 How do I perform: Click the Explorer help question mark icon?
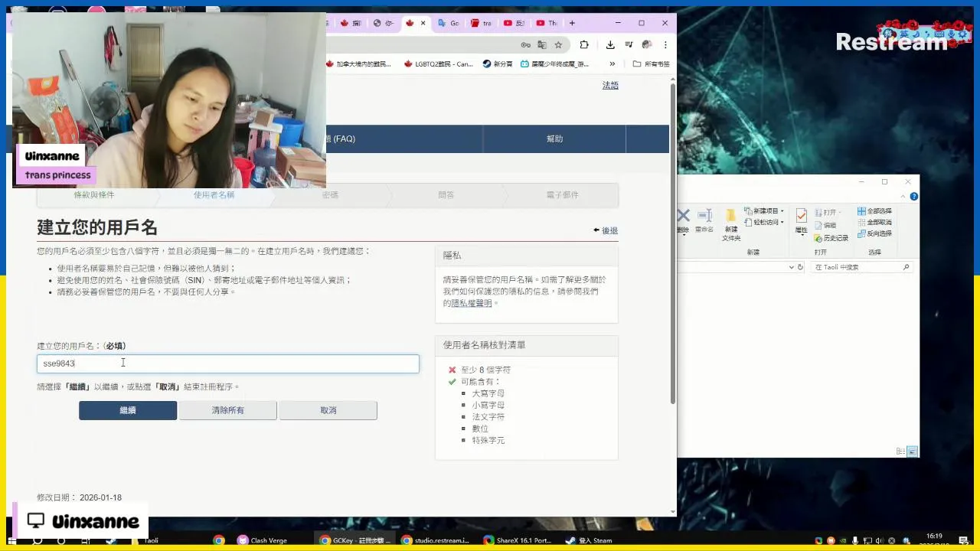(914, 197)
